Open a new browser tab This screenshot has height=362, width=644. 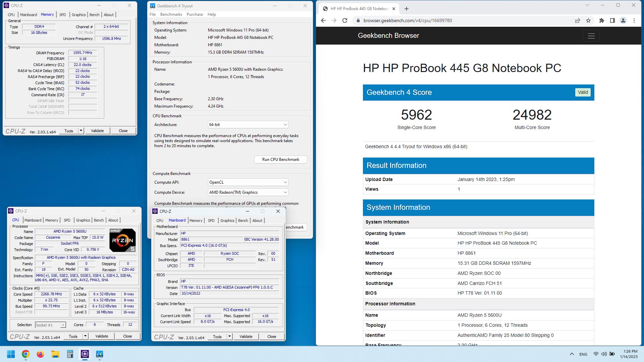(x=407, y=9)
